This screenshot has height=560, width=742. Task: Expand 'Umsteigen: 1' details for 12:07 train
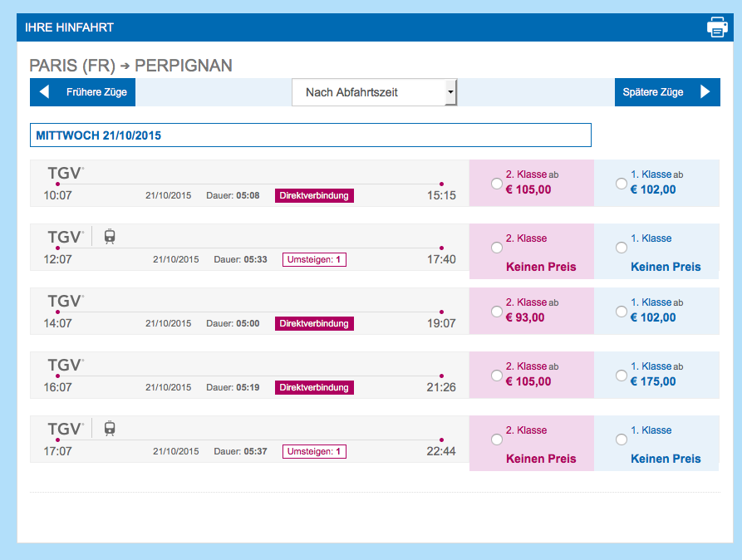coord(315,259)
